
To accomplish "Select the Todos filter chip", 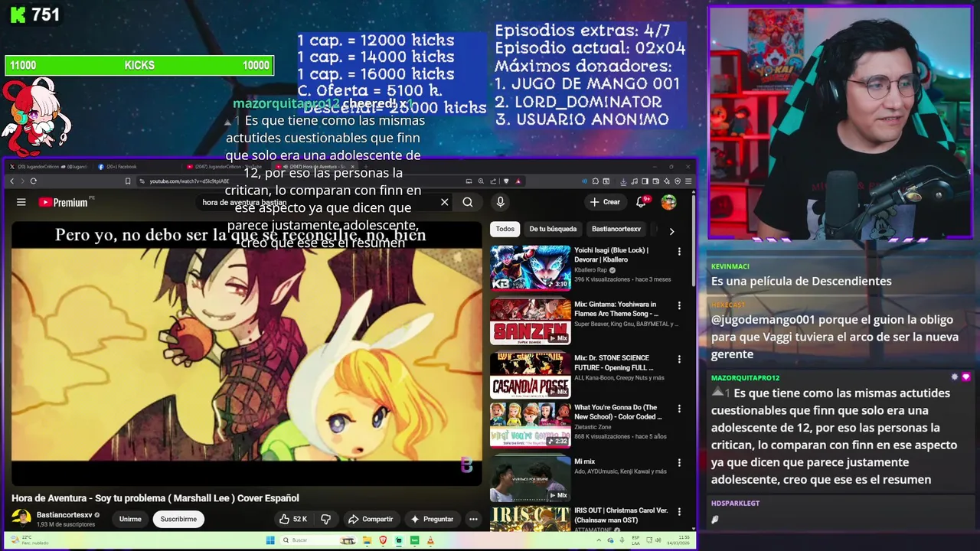I will pyautogui.click(x=505, y=229).
